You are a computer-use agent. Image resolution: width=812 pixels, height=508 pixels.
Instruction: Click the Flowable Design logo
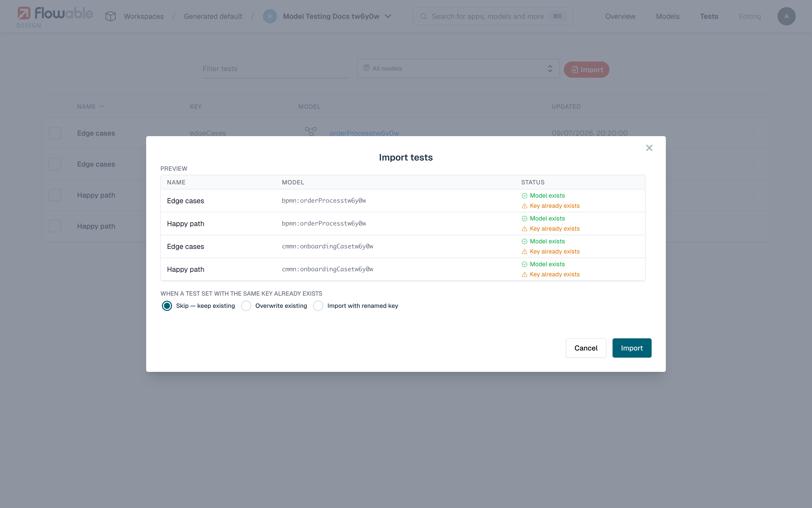[55, 17]
